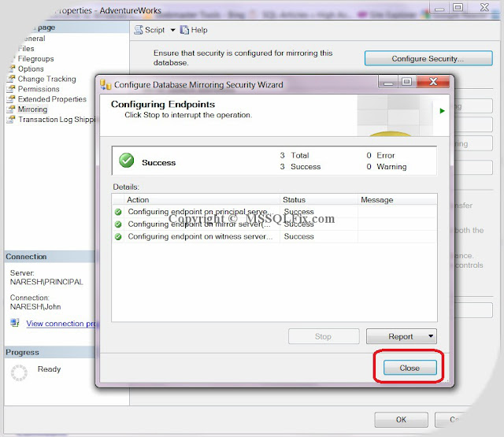The image size is (504, 437).
Task: Select the Filegroups page
Action: [x=35, y=58]
